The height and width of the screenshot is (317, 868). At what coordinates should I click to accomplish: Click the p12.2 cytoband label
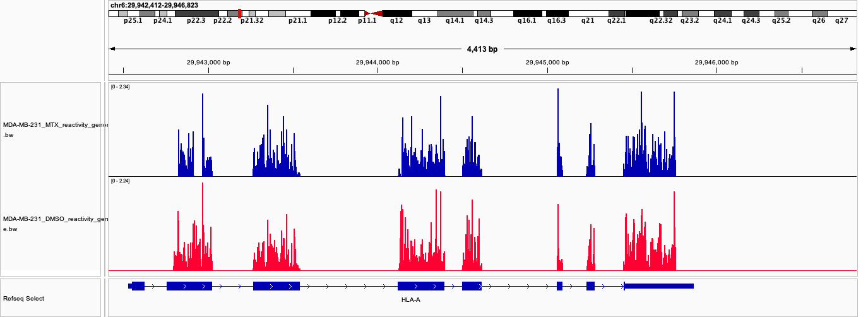(338, 21)
